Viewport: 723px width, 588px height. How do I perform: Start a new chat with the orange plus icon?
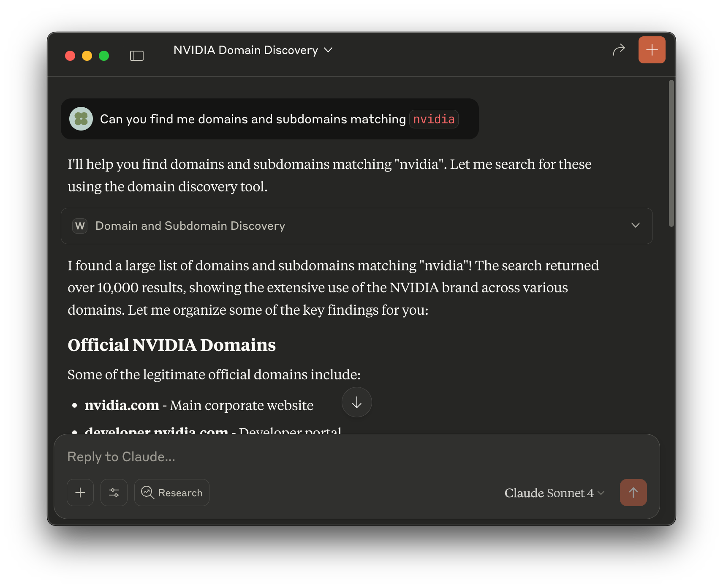point(652,49)
